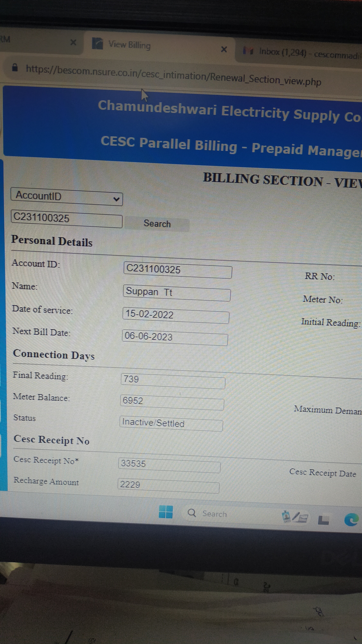Click the Cesc Receipt Date label

pyautogui.click(x=323, y=473)
